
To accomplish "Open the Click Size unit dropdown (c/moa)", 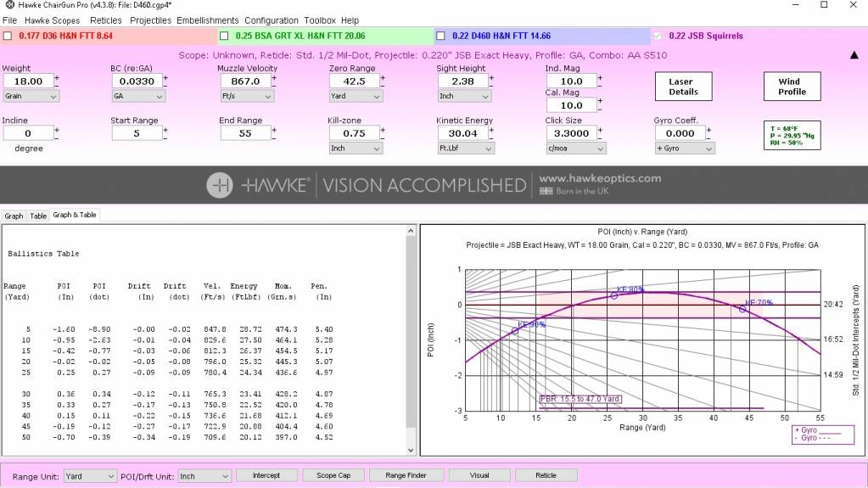I will pyautogui.click(x=576, y=149).
